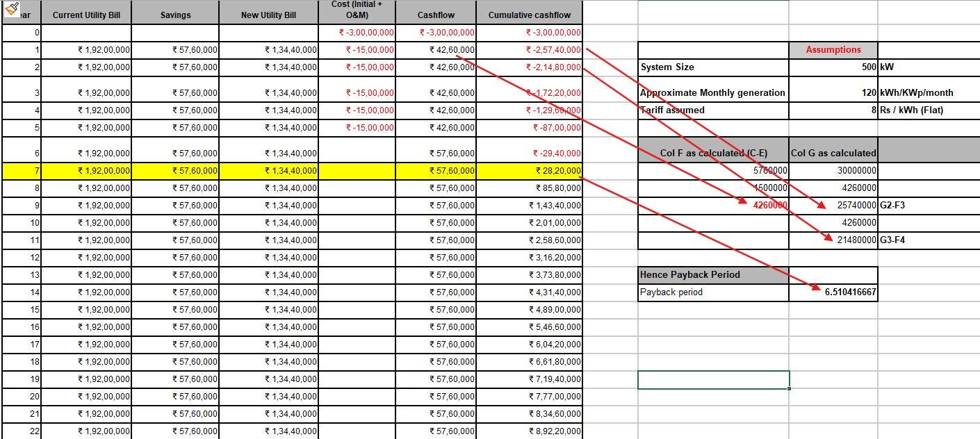Select year 11 cumulative cashflow ₹ 2,58,60,000
980x439 pixels.
(x=529, y=240)
